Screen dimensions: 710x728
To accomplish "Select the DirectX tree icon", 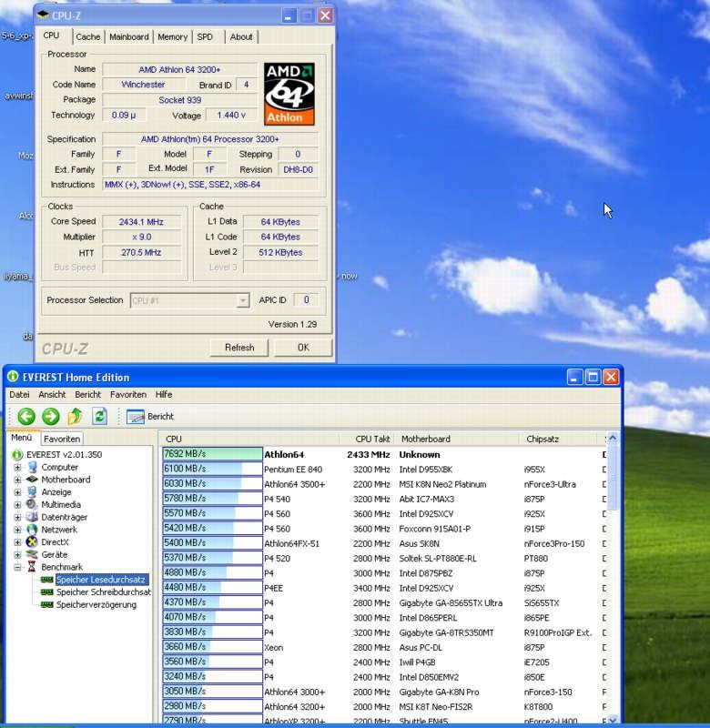I will point(32,541).
